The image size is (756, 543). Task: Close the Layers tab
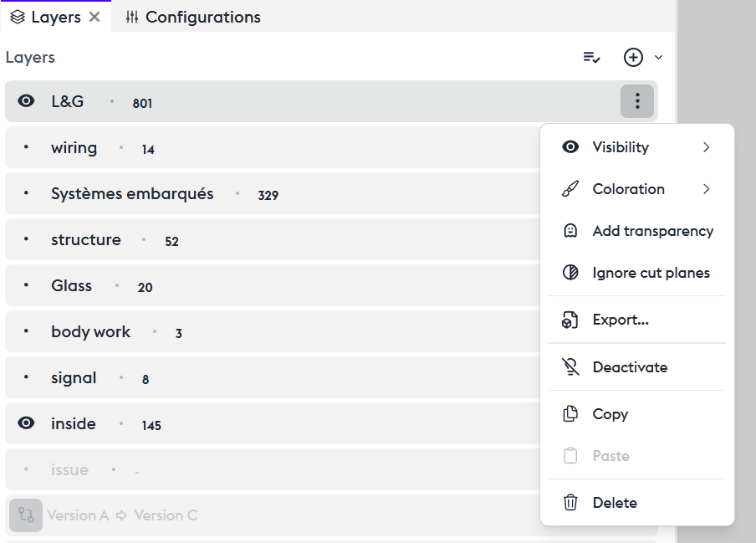click(x=94, y=17)
